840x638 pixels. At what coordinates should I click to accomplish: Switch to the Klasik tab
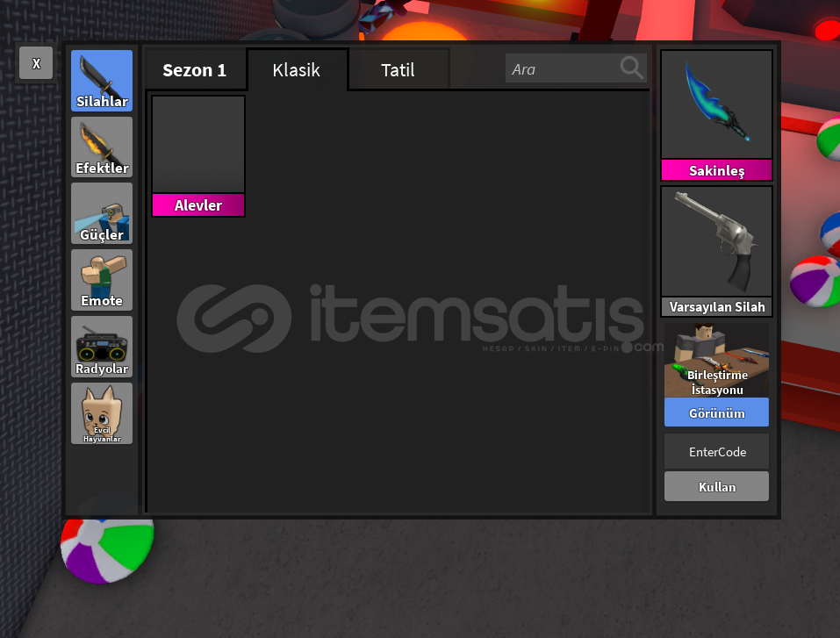[297, 70]
